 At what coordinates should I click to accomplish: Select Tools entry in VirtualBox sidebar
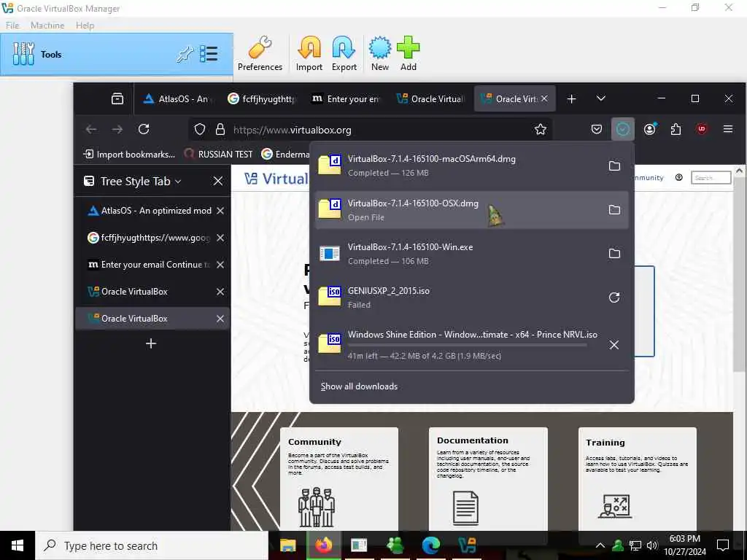coord(117,54)
